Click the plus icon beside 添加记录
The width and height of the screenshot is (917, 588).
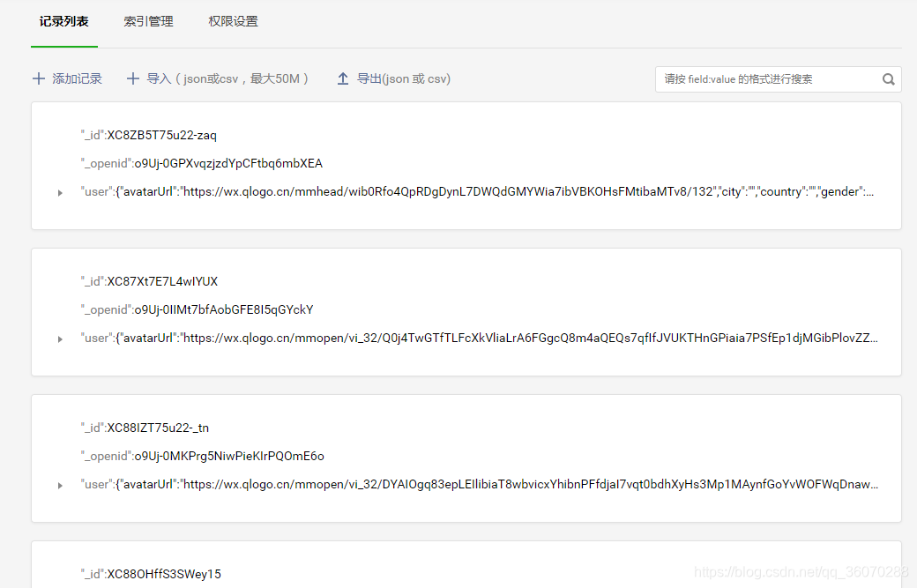pyautogui.click(x=39, y=78)
